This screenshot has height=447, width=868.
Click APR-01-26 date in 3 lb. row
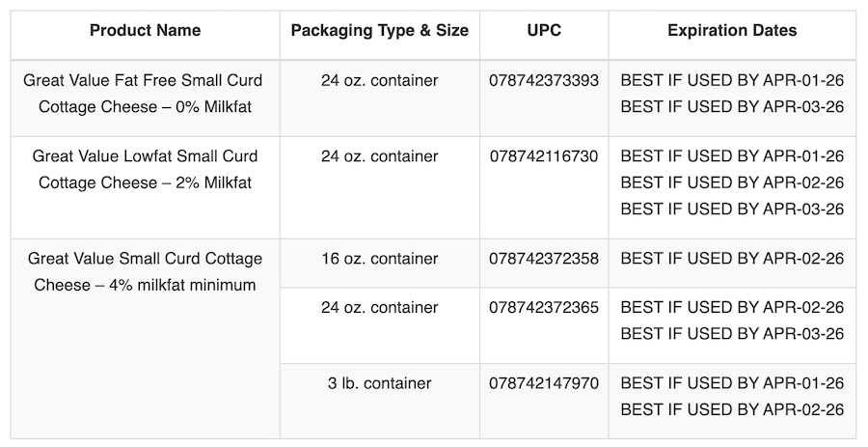(732, 383)
